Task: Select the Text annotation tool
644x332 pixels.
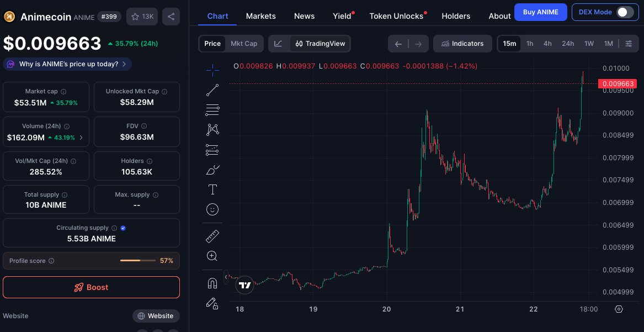Action: (212, 189)
